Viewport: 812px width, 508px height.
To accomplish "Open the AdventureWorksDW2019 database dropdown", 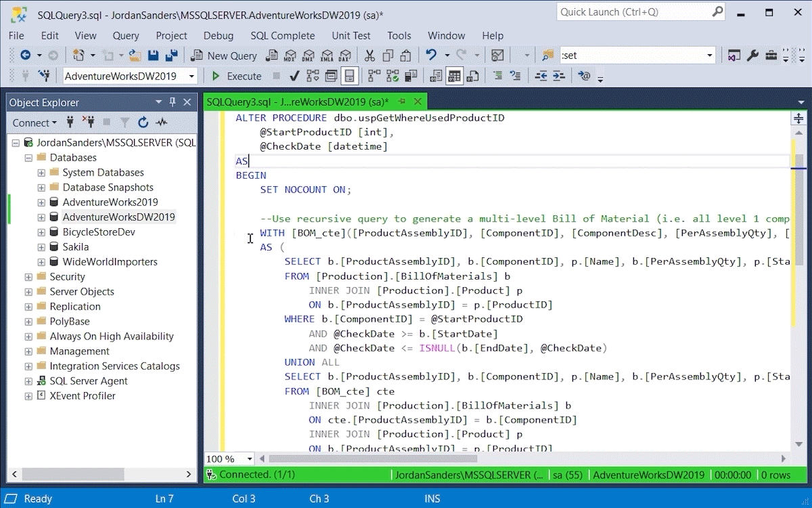I will coord(191,76).
